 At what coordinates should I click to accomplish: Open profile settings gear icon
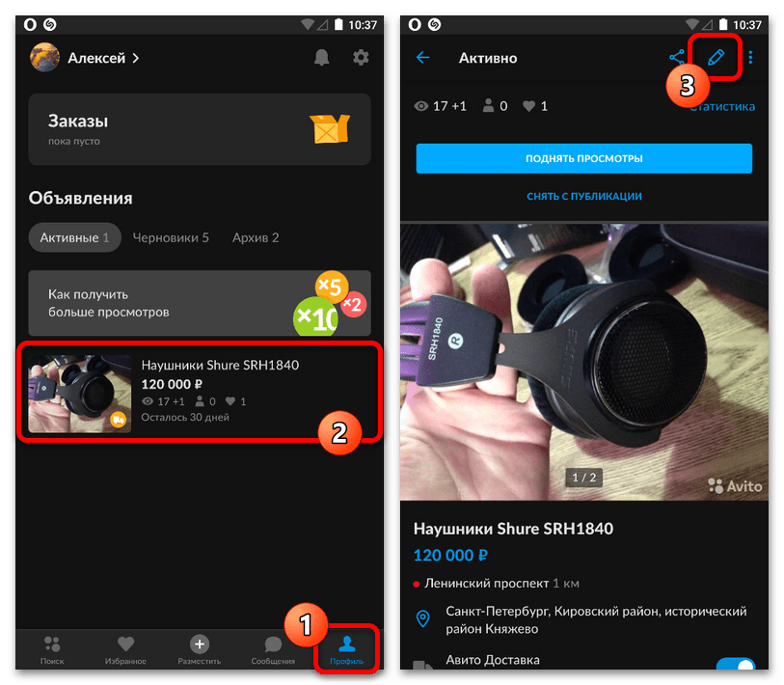tap(361, 58)
